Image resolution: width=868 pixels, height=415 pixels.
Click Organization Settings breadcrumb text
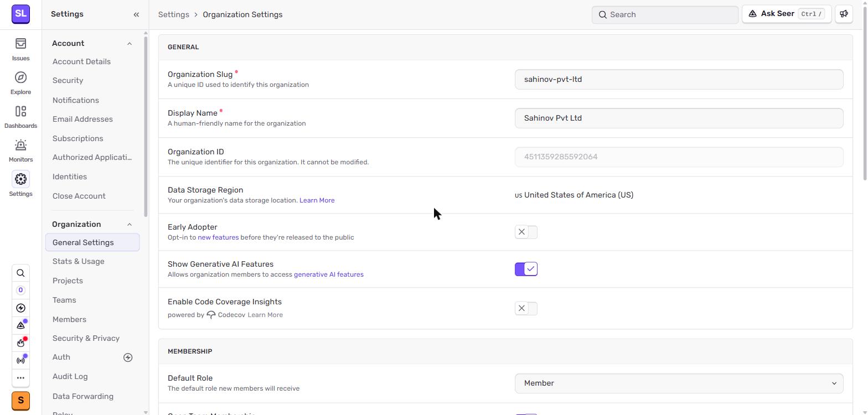242,14
